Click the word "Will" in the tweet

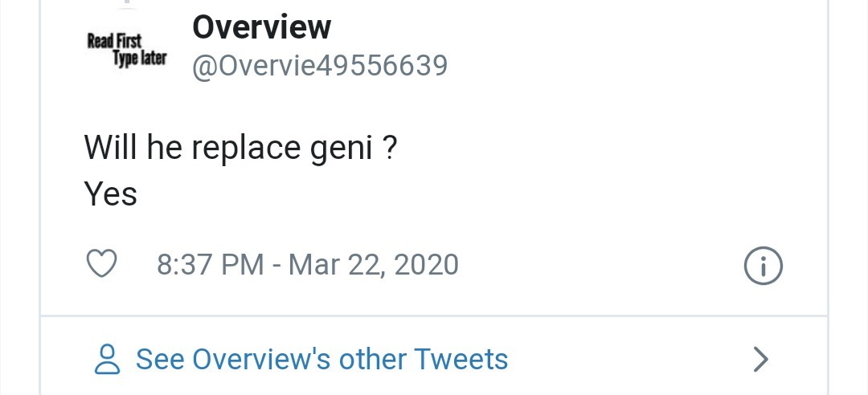[110, 148]
